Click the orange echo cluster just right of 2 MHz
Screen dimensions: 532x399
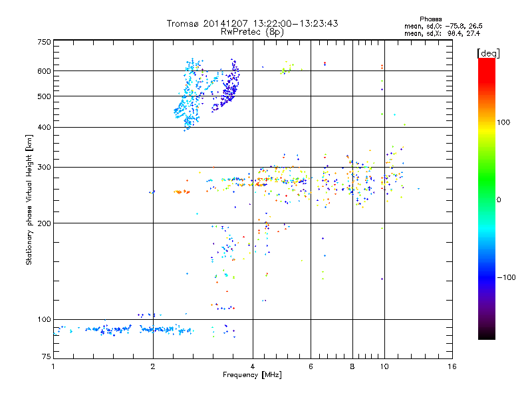pos(182,192)
